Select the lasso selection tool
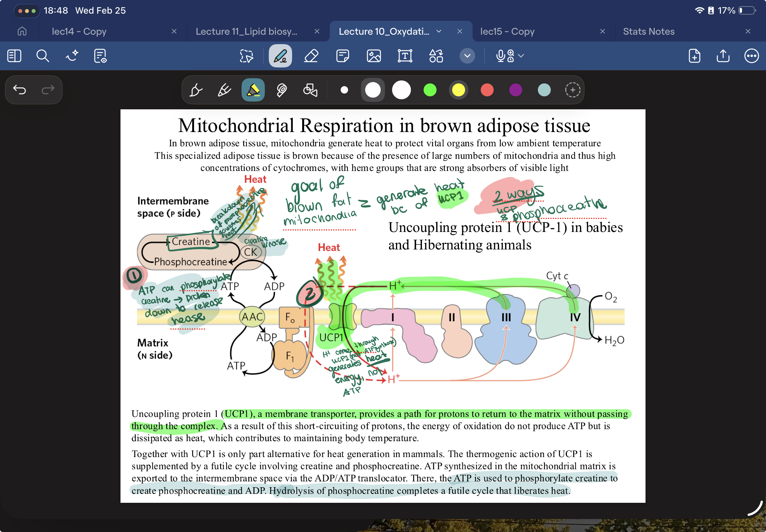Viewport: 766px width, 532px height. pyautogui.click(x=246, y=56)
